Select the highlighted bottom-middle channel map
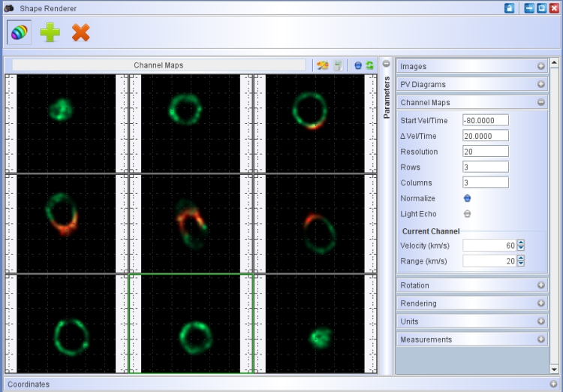 tap(191, 324)
